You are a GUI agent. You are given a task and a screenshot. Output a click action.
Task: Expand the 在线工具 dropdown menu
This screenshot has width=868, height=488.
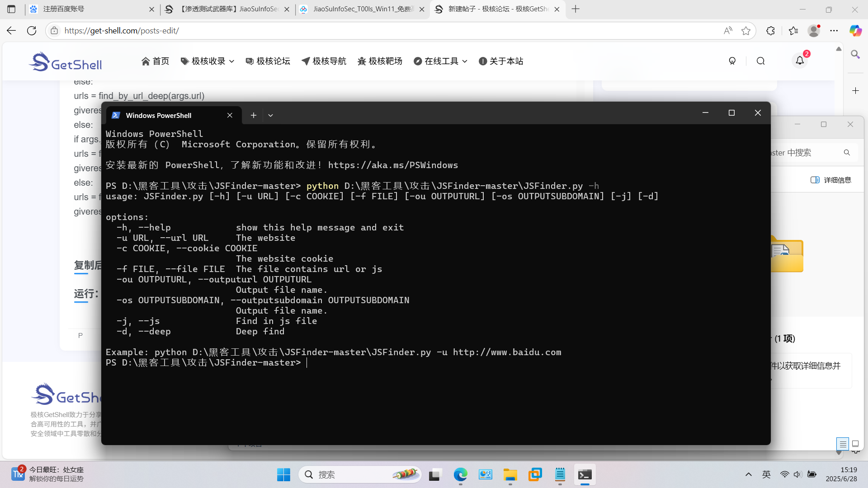(x=440, y=61)
